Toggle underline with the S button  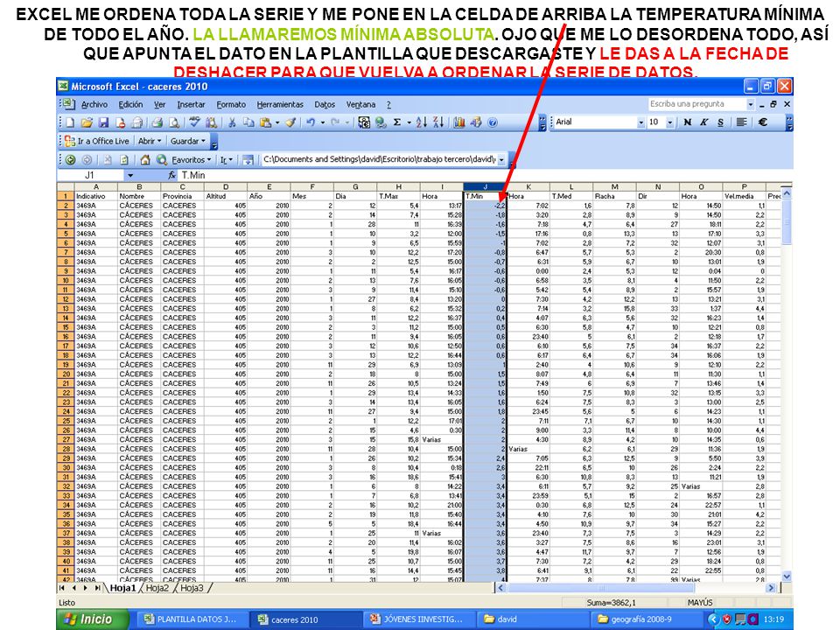(x=720, y=122)
